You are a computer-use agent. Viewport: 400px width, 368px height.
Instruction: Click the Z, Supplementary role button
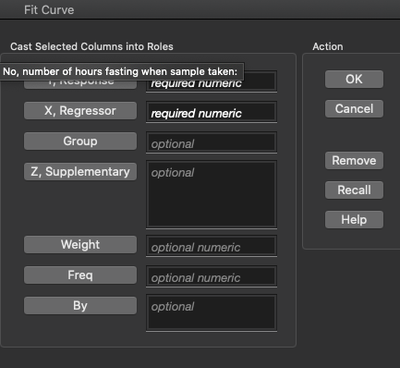[80, 171]
